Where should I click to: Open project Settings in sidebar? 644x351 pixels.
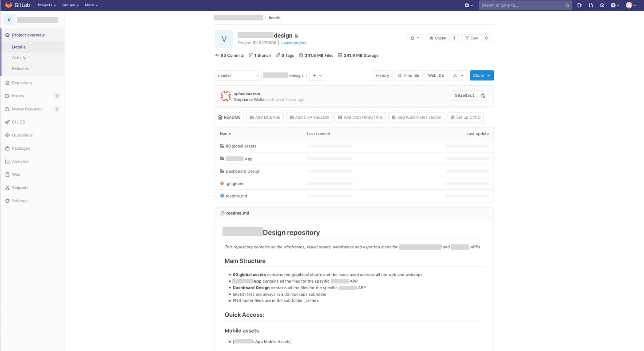[20, 201]
